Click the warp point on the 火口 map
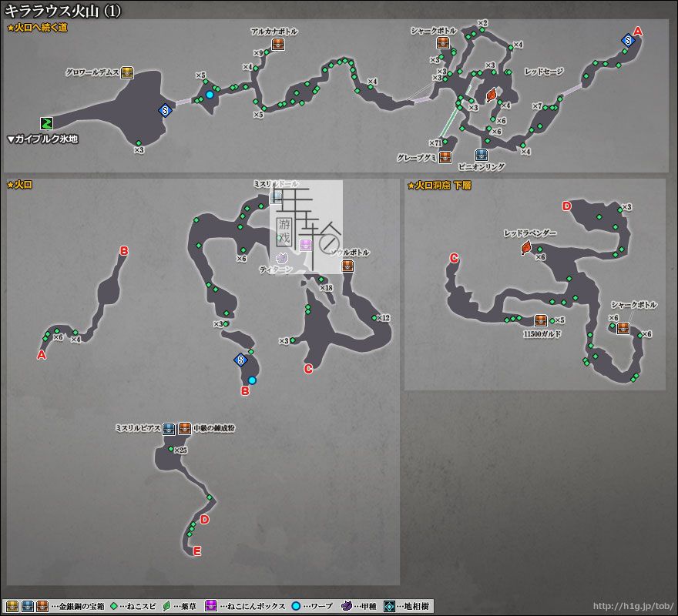 (x=252, y=380)
